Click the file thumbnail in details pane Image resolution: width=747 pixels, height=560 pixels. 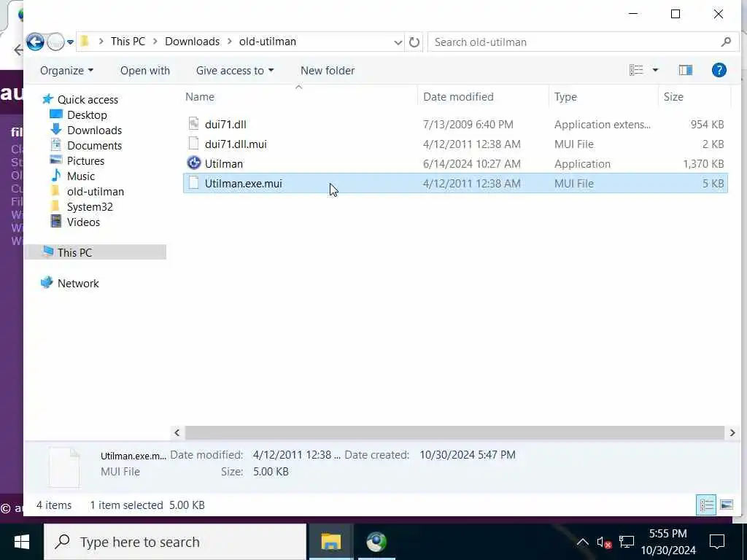[x=64, y=467]
